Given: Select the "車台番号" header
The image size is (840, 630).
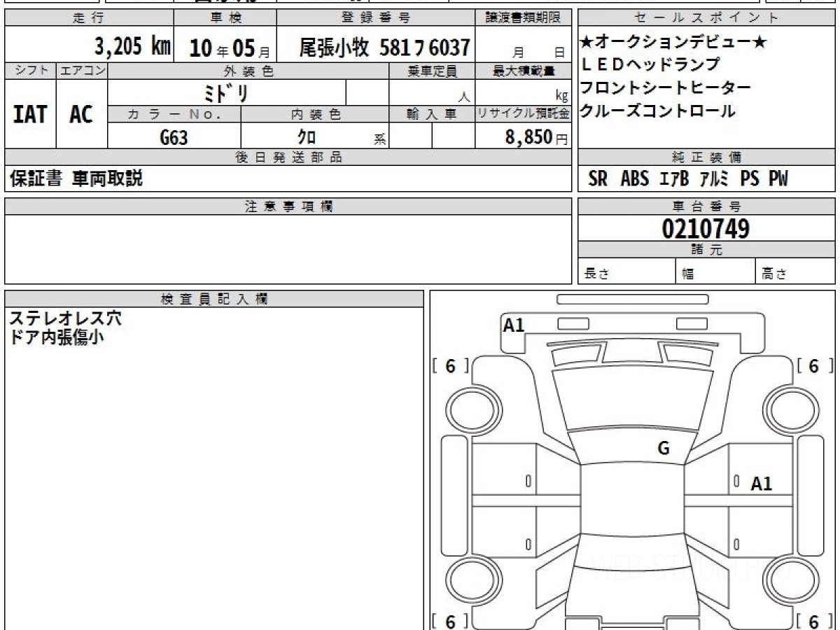Looking at the screenshot, I should click(x=706, y=206).
